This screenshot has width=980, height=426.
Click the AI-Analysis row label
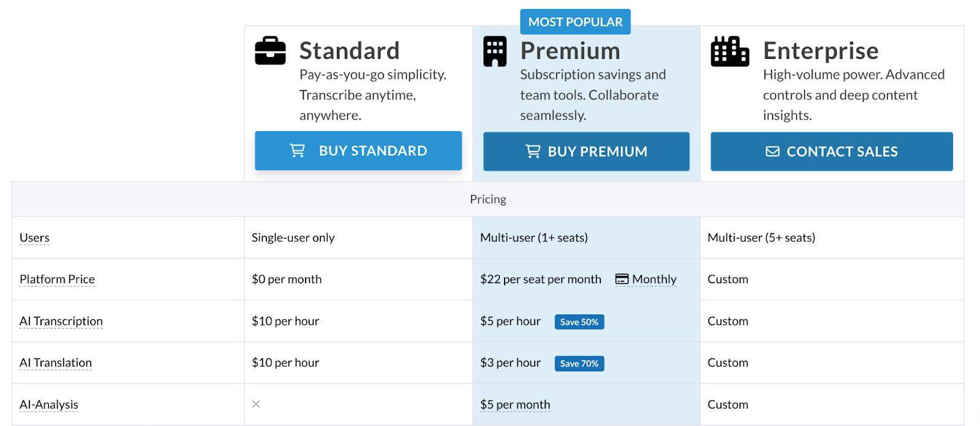[x=49, y=405]
